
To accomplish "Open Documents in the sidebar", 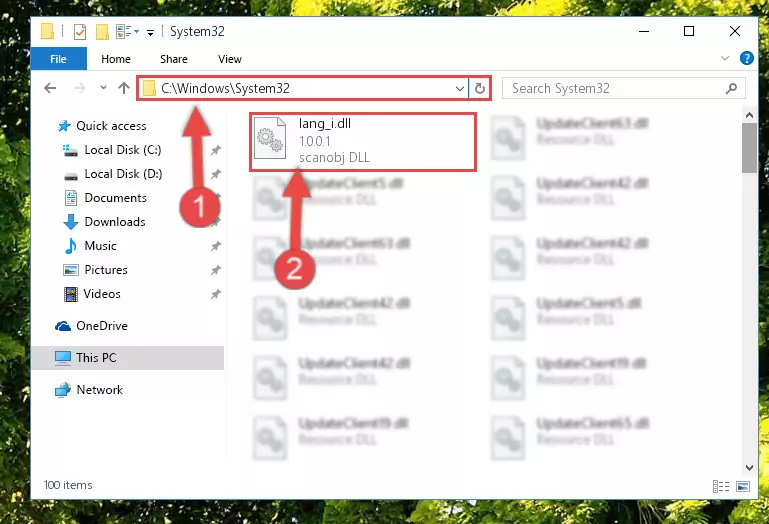I will point(115,198).
